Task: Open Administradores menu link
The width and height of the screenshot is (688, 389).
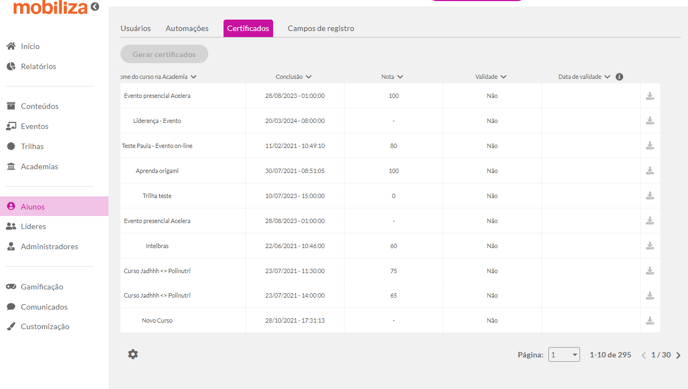Action: pyautogui.click(x=50, y=246)
